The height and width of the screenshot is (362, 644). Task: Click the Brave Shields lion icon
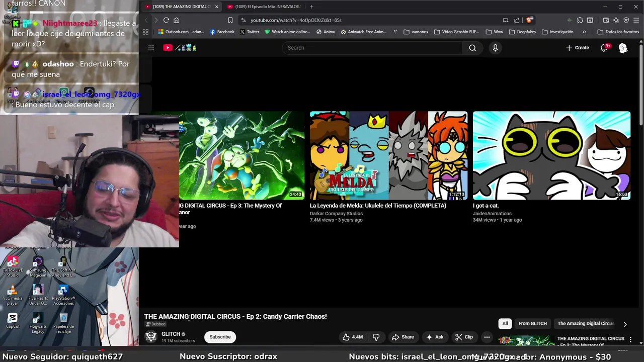pyautogui.click(x=529, y=20)
